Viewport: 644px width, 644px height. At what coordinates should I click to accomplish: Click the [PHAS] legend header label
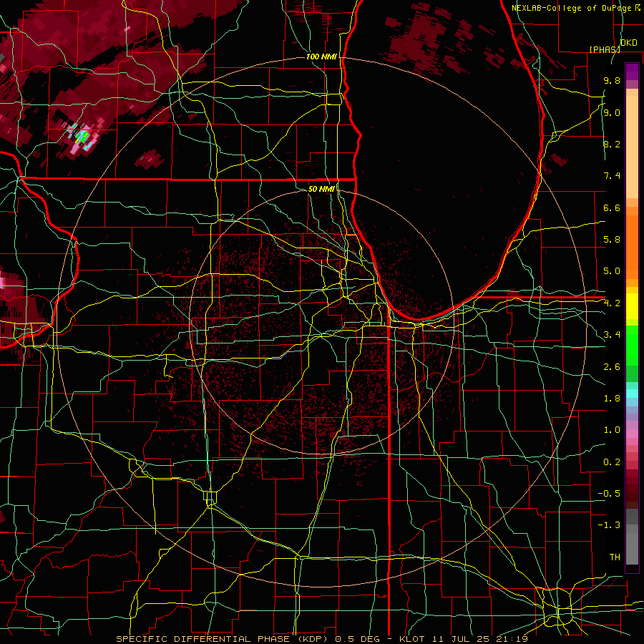[605, 49]
